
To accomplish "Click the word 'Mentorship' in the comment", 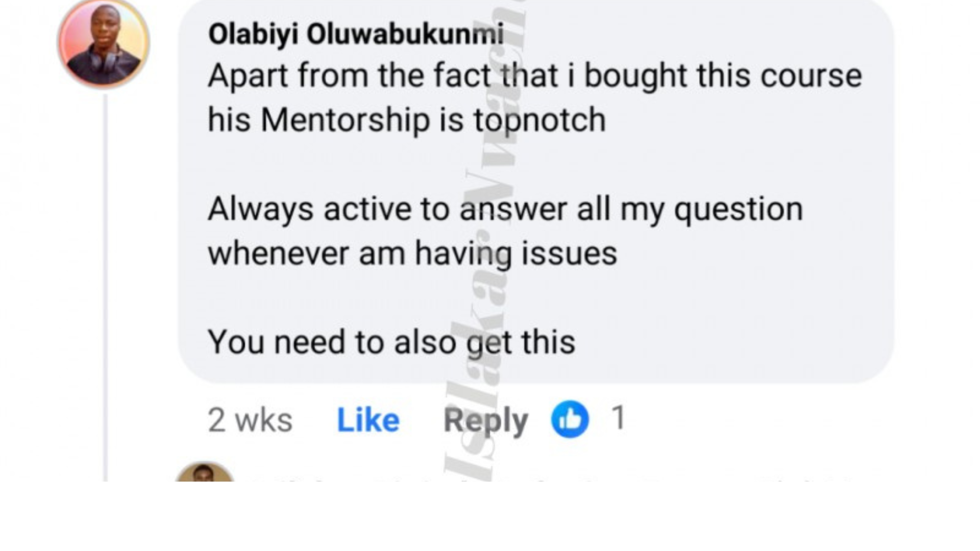I will (x=346, y=120).
